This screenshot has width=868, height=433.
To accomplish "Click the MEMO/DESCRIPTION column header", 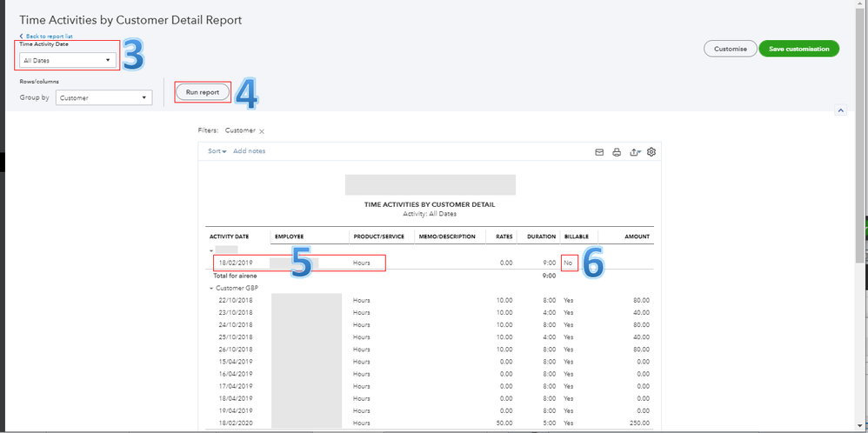I will point(447,236).
